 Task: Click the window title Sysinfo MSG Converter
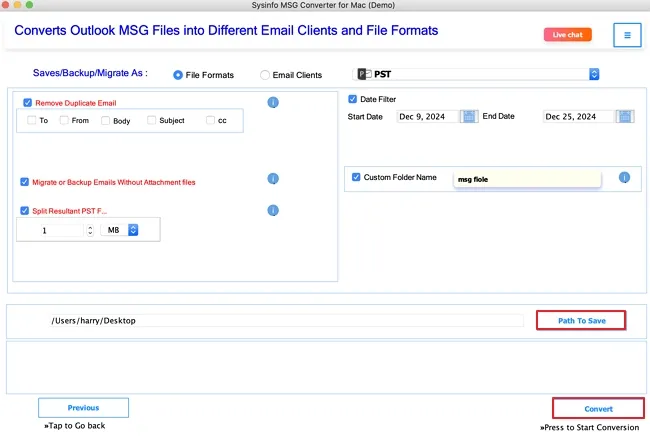click(x=323, y=5)
